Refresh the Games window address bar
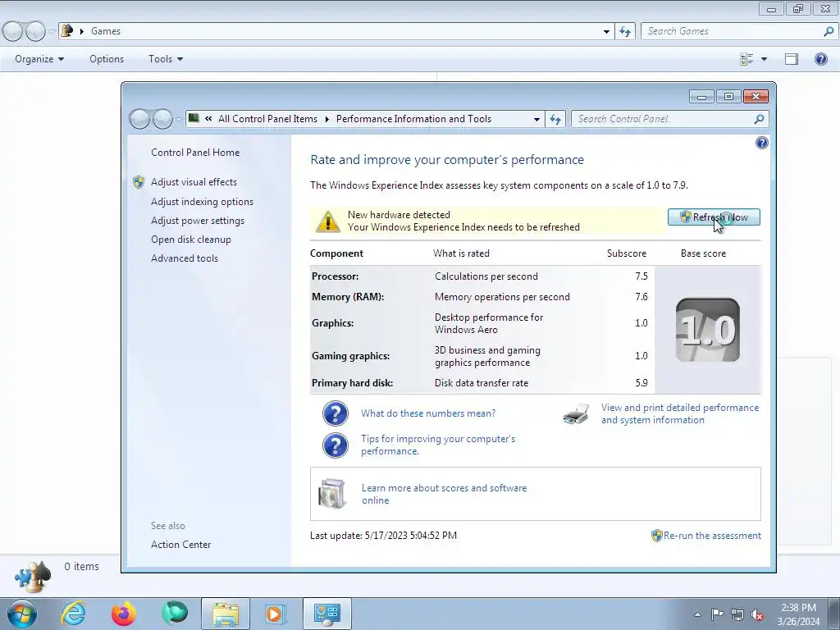 point(624,31)
